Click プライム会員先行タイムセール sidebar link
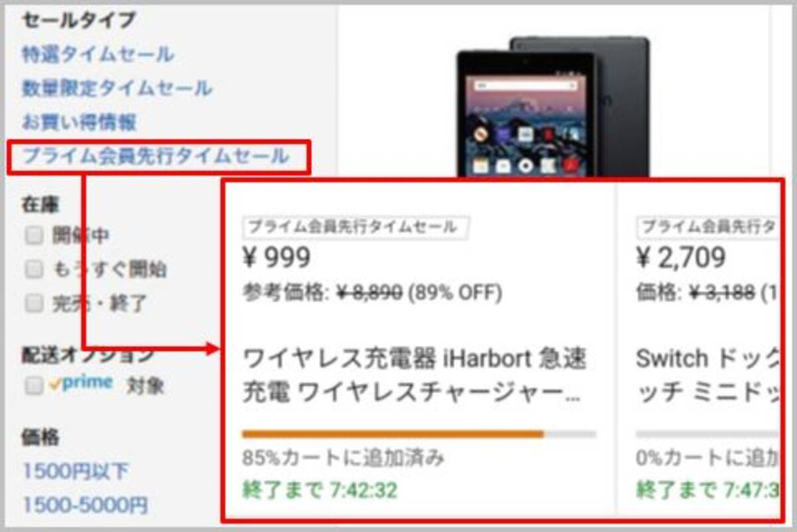 155,157
